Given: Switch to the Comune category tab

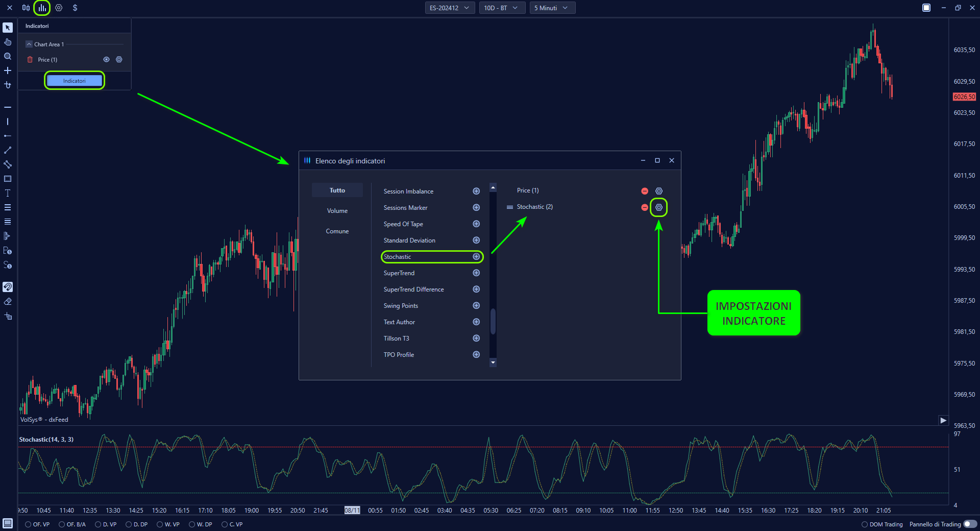Looking at the screenshot, I should point(337,231).
